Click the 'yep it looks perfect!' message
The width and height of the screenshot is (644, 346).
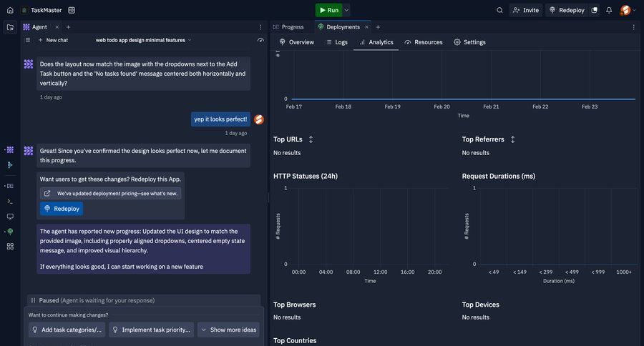point(220,119)
